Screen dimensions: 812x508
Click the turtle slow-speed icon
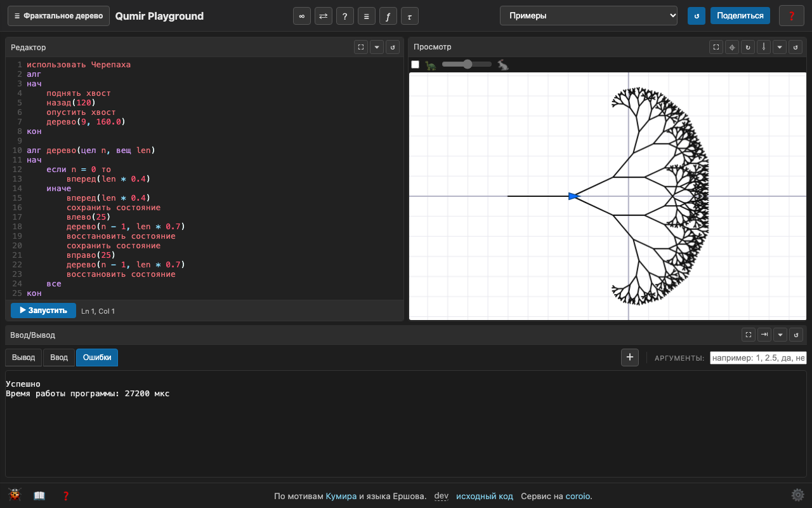[x=431, y=65]
